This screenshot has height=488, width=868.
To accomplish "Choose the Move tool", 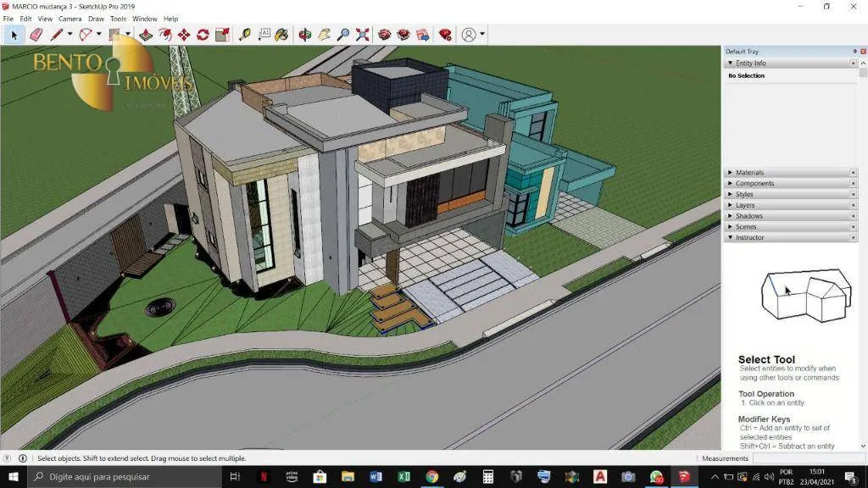I will point(184,35).
